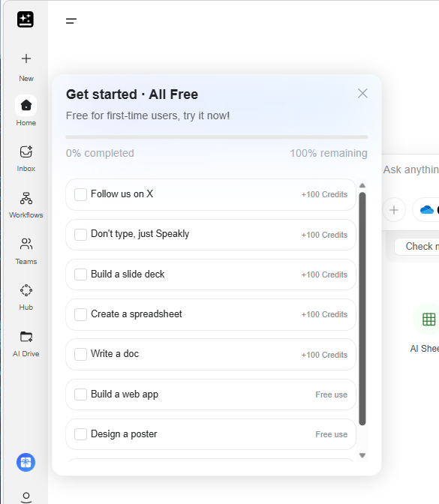Screen dimensions: 439x504
Task: Open Workflows in sidebar
Action: (26, 205)
